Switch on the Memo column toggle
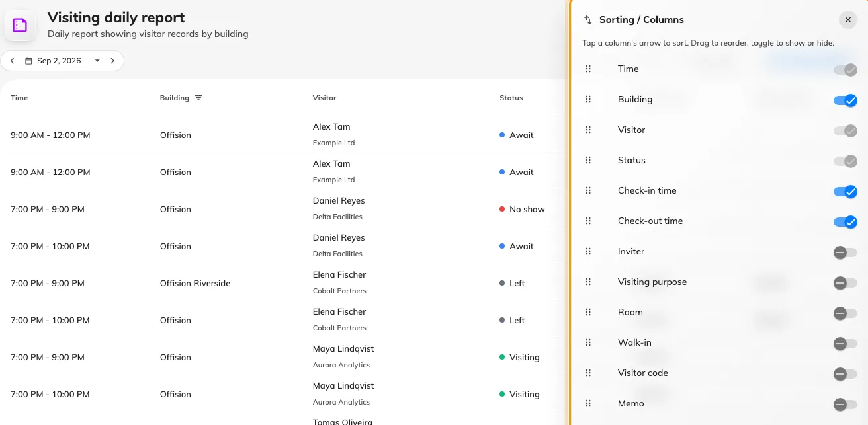 [846, 404]
